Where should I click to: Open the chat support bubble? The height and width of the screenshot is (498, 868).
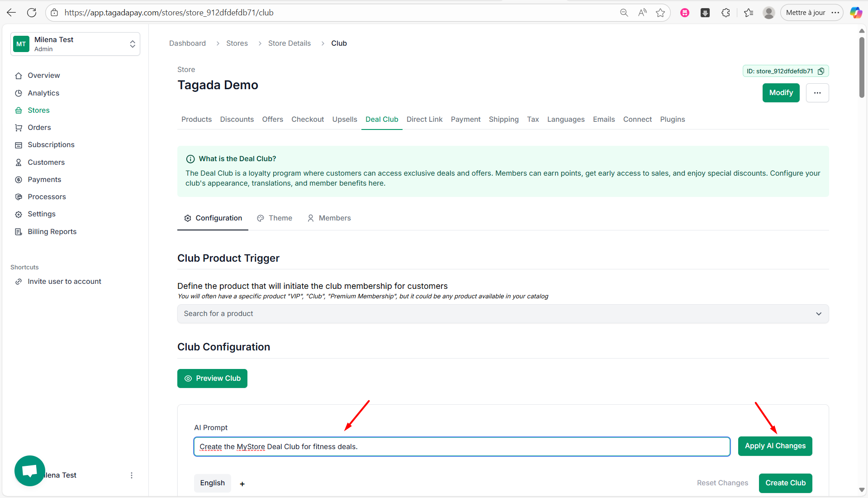tap(30, 471)
